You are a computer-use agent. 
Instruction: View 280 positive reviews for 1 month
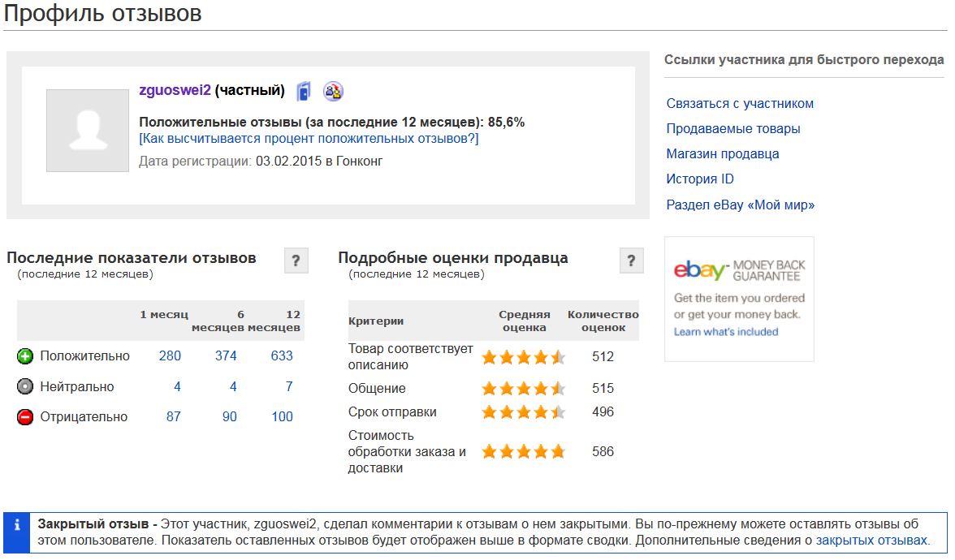170,356
